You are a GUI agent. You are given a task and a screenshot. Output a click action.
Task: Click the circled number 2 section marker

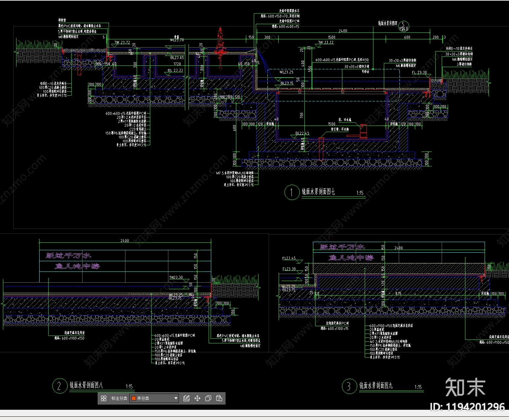pyautogui.click(x=59, y=386)
